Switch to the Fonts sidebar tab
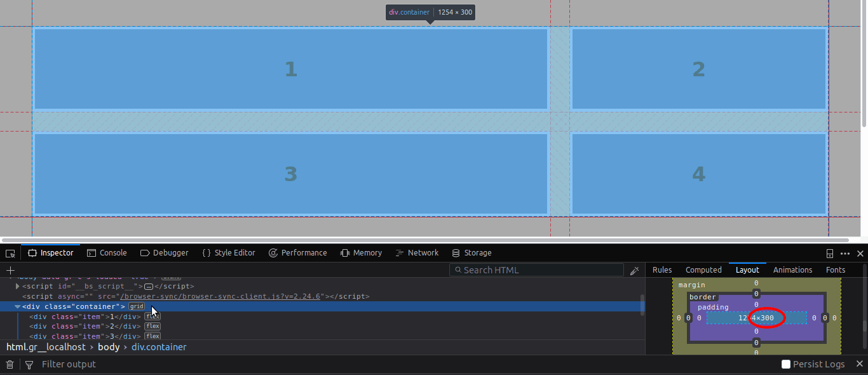 pyautogui.click(x=836, y=270)
